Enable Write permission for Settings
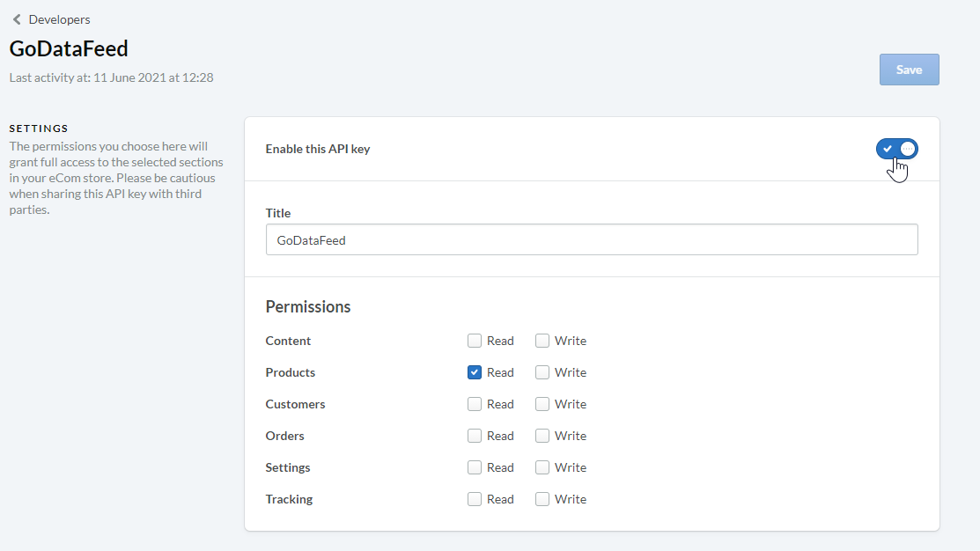Image resolution: width=980 pixels, height=551 pixels. pos(542,467)
